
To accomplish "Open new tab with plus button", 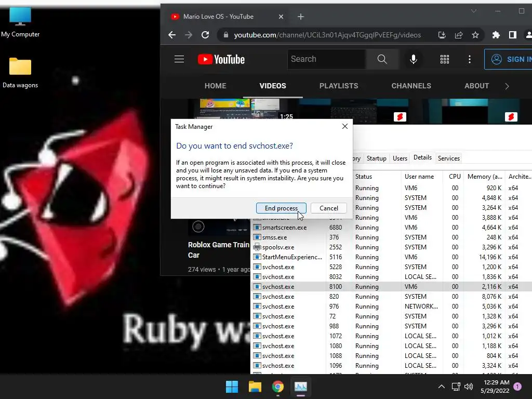I will [301, 17].
